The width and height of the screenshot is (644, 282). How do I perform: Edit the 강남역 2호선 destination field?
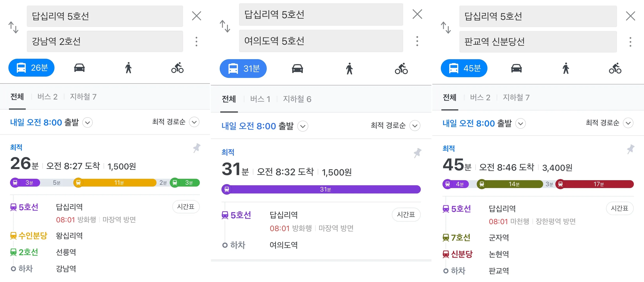(x=105, y=42)
